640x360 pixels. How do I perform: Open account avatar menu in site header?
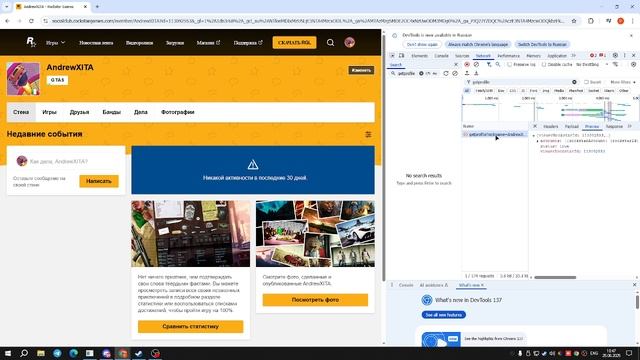349,42
